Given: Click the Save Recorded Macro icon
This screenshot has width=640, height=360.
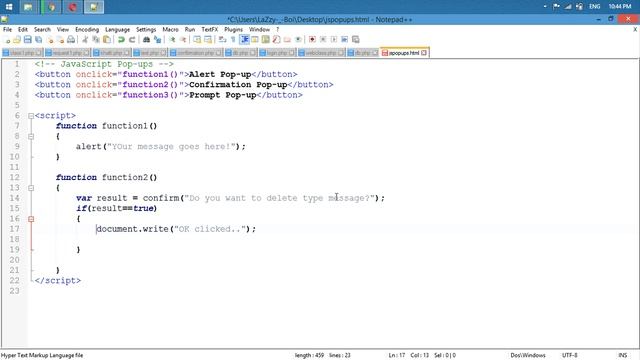Looking at the screenshot, I should tap(356, 40).
